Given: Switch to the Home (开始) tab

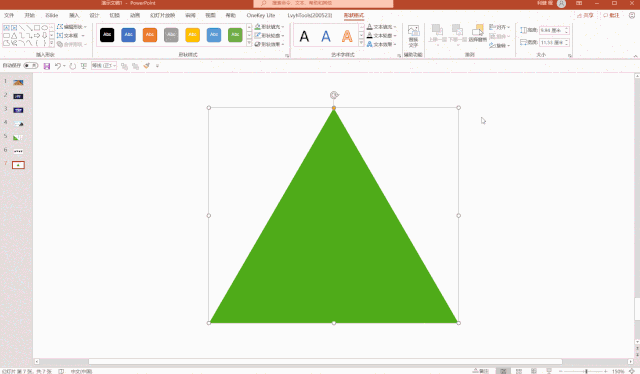Looking at the screenshot, I should (x=29, y=15).
